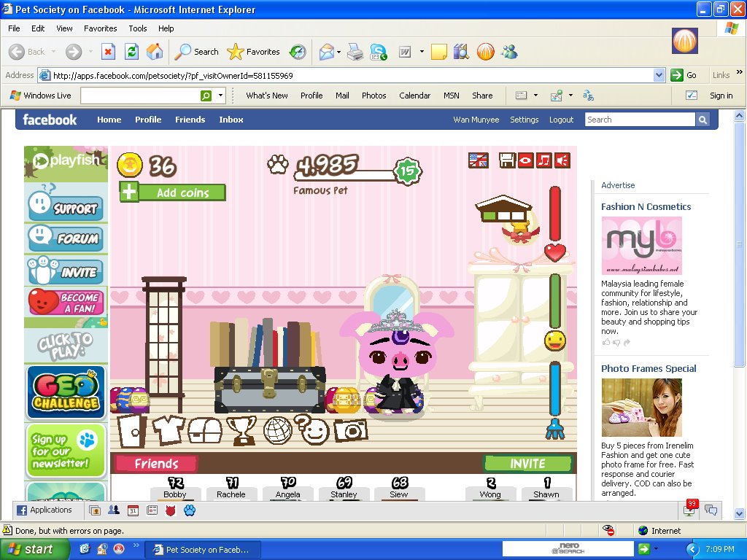Viewport: 747px width, 560px height.
Task: Expand the Mail button dropdown arrow
Action: (x=338, y=52)
